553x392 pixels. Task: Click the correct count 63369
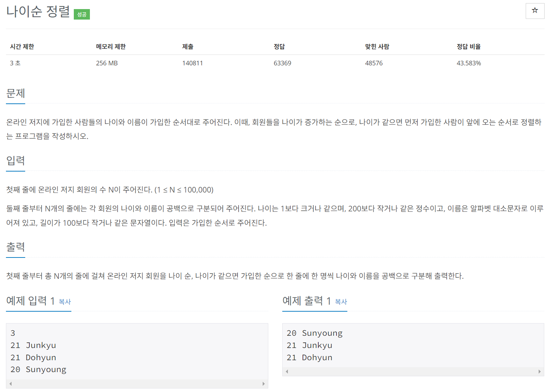tap(282, 63)
